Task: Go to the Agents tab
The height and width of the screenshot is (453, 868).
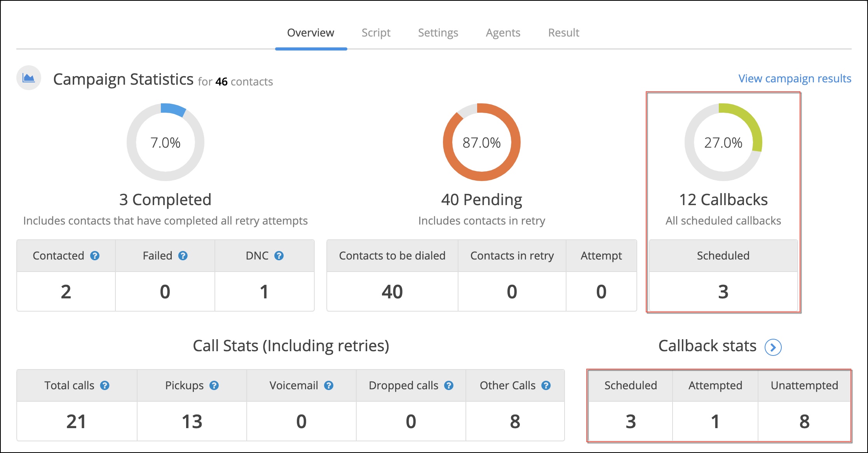Action: (503, 33)
